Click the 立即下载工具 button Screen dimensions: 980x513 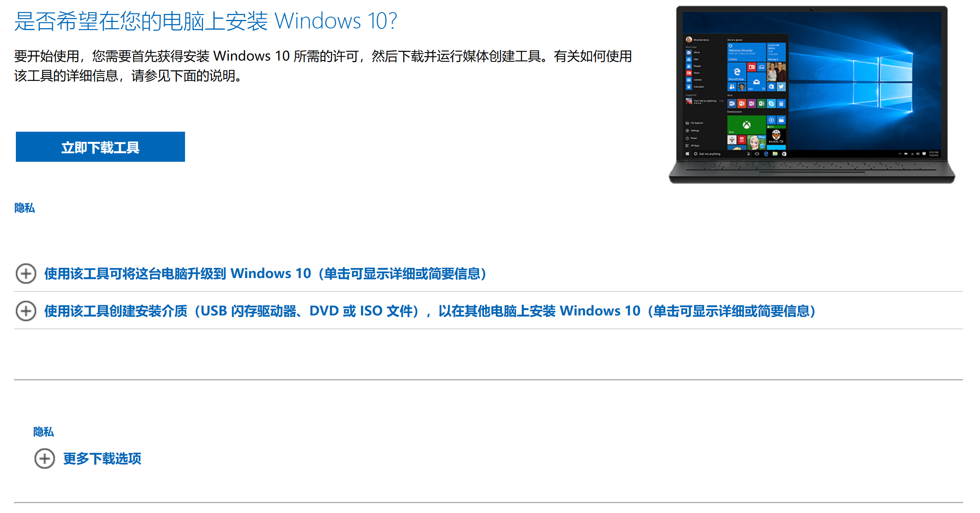[100, 147]
